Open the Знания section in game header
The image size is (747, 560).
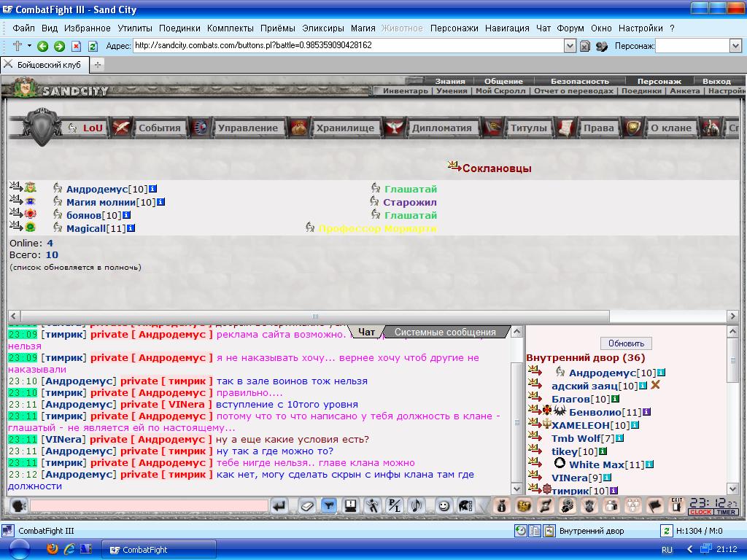pos(449,81)
